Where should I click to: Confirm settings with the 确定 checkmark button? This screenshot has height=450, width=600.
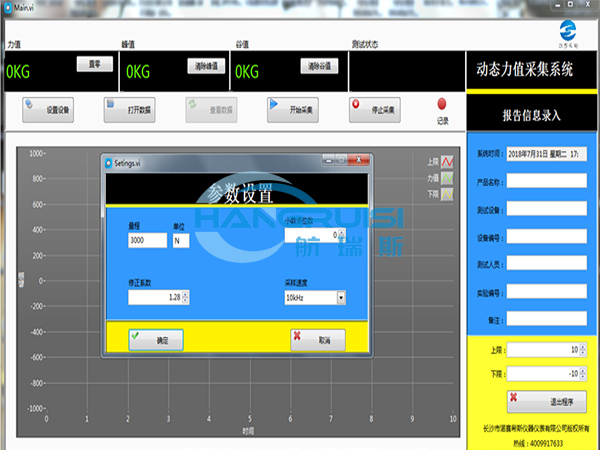point(156,340)
